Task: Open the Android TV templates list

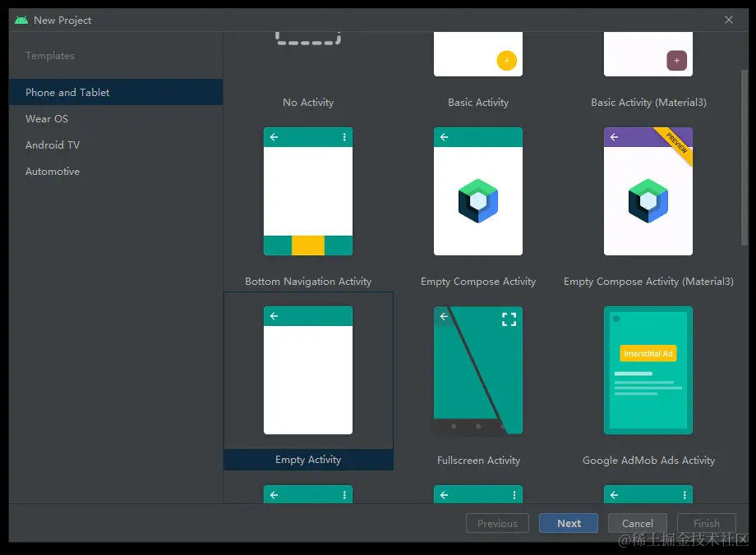Action: click(116, 145)
